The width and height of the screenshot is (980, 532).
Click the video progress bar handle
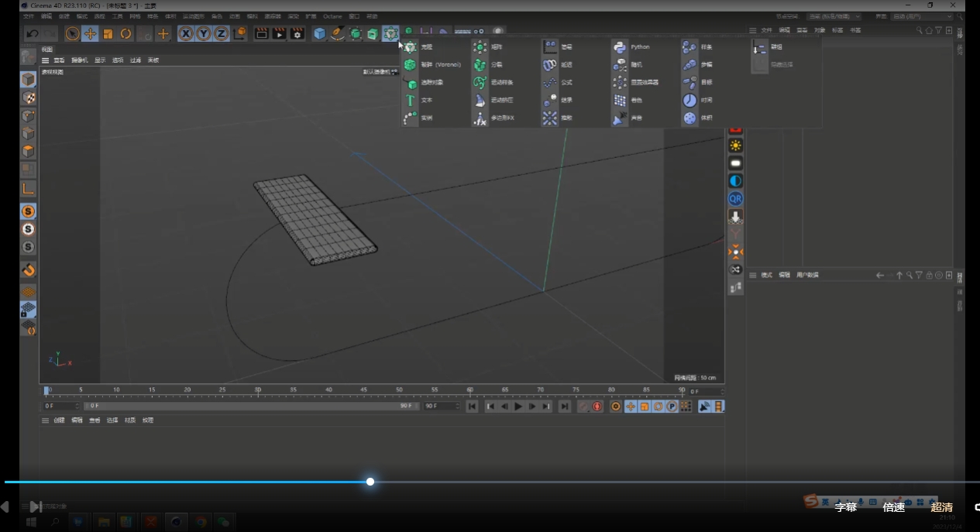pyautogui.click(x=370, y=482)
